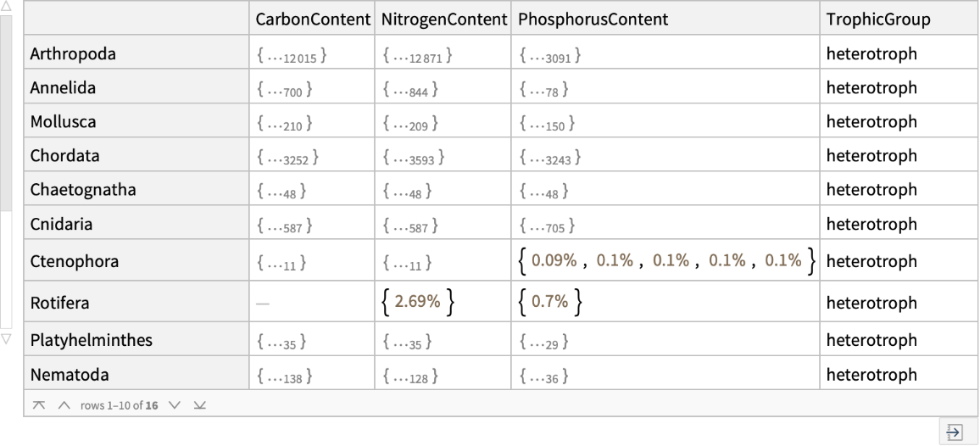Click the Rotifera 2.69% nitrogen value
This screenshot has width=980, height=446.
point(417,303)
